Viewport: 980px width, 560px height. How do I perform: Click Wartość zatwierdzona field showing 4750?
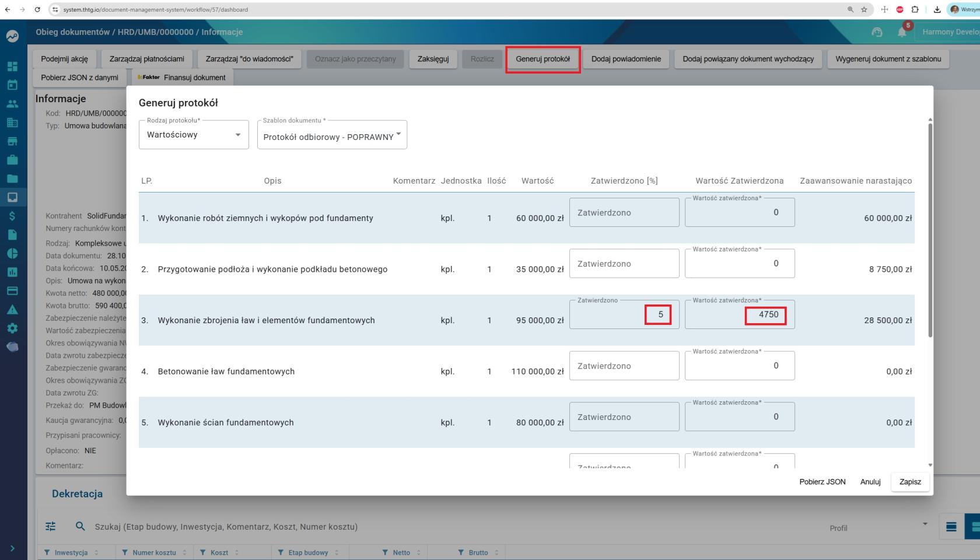click(x=740, y=314)
